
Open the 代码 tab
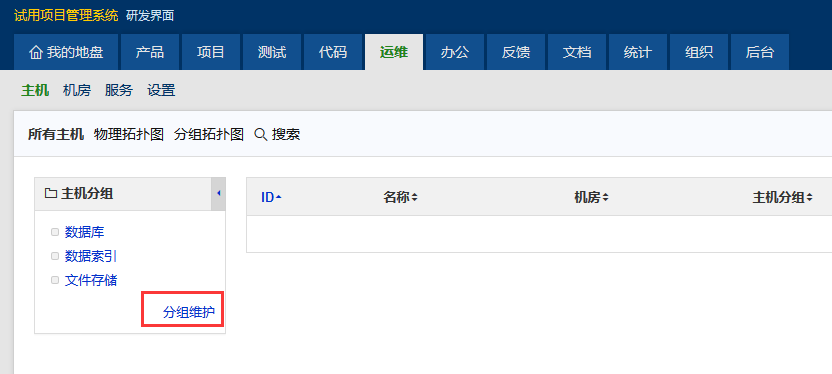click(333, 52)
